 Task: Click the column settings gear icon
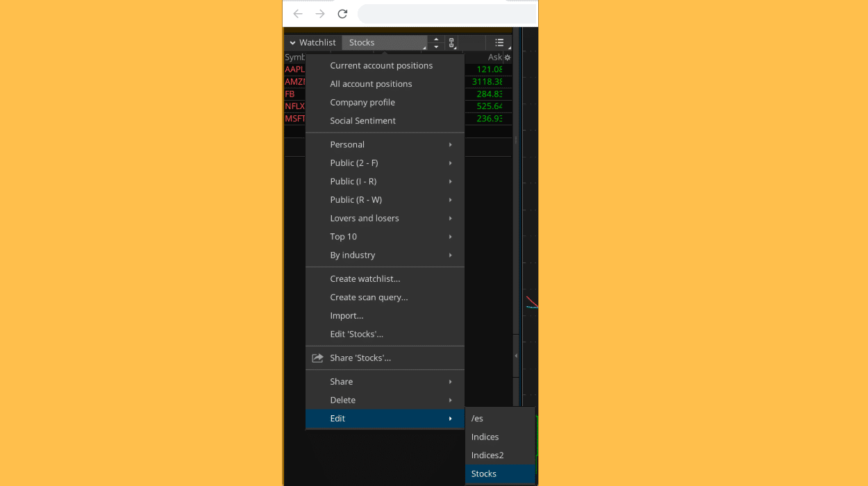(x=507, y=58)
